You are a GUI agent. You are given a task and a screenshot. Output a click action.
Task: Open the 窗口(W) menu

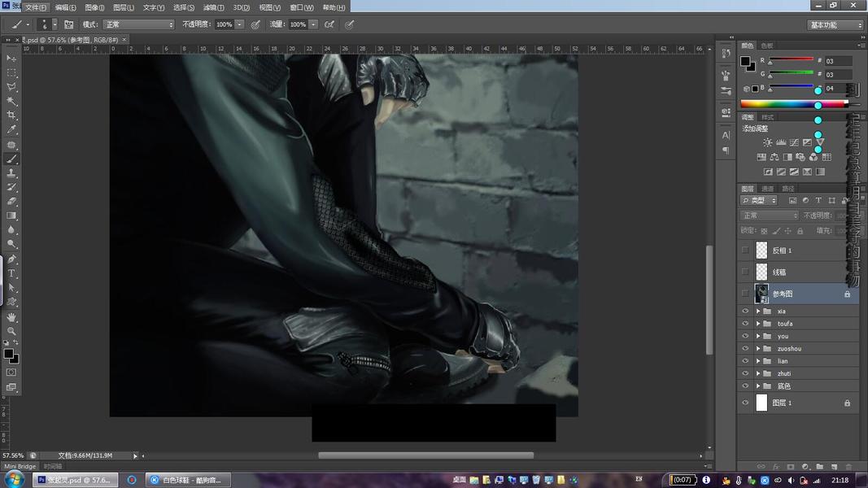tap(302, 8)
